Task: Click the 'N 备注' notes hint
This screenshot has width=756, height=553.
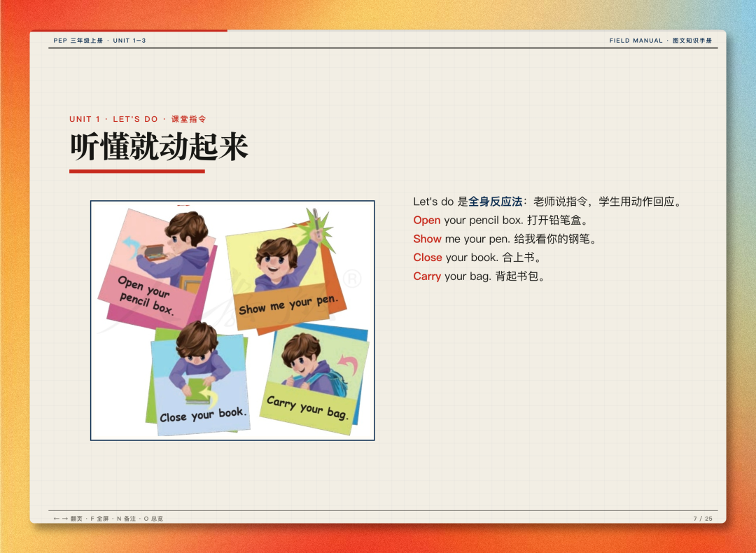Action: [x=126, y=519]
